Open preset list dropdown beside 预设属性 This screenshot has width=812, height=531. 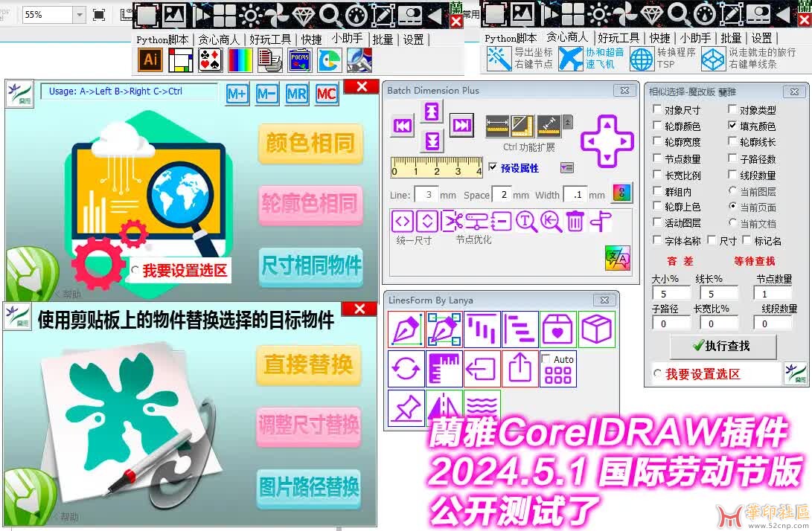567,167
